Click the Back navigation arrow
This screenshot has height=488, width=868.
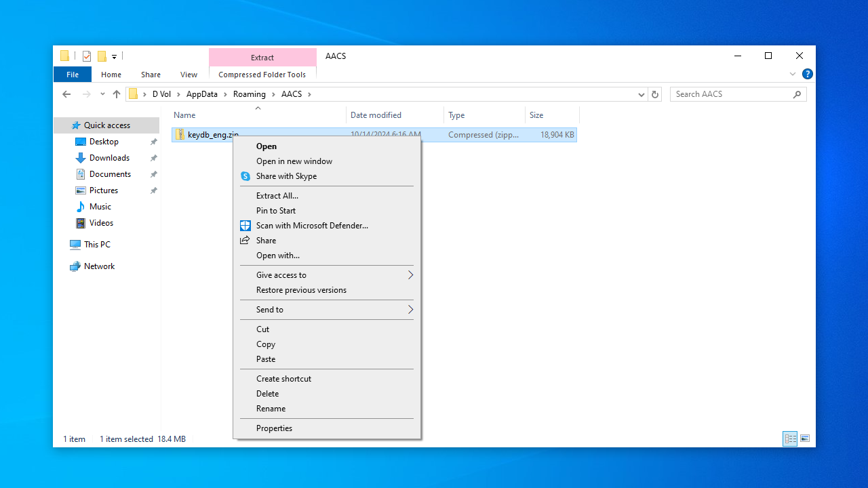coord(66,94)
